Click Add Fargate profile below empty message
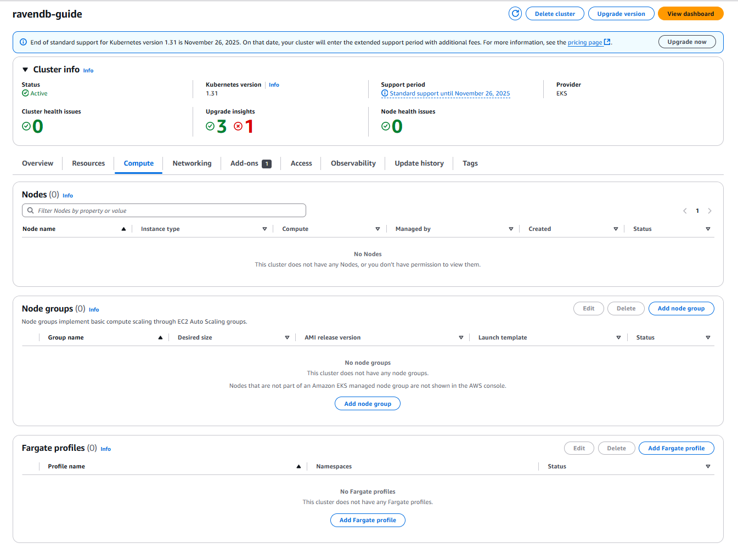This screenshot has width=738, height=560. [368, 520]
